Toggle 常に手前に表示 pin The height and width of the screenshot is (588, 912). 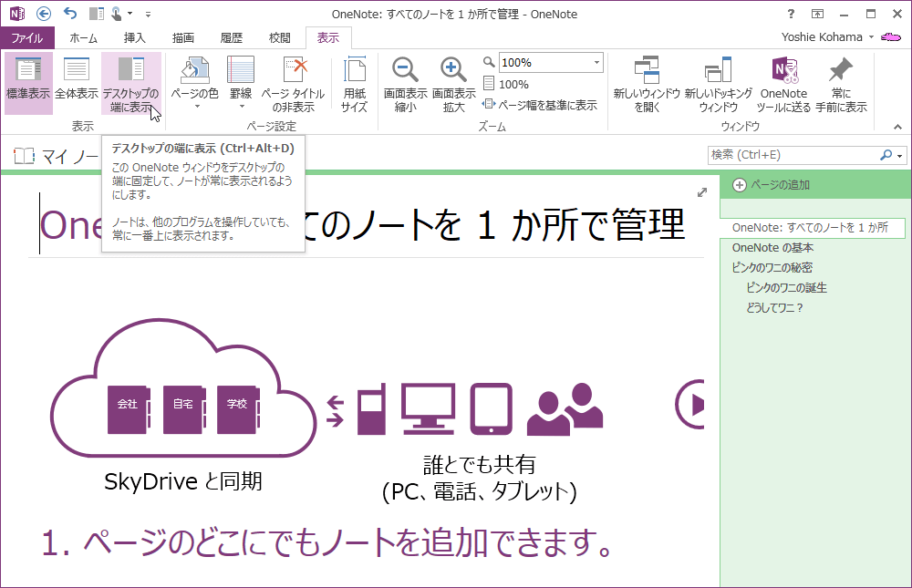click(841, 85)
